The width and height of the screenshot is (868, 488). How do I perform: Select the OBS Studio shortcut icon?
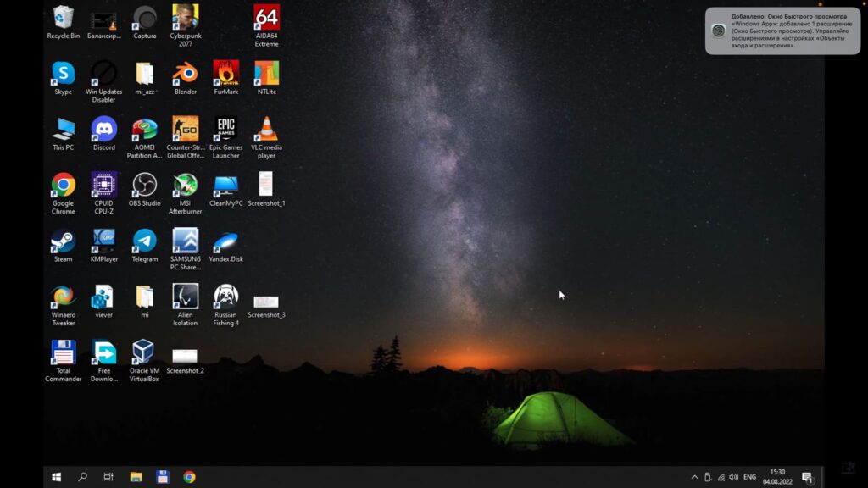pos(144,185)
